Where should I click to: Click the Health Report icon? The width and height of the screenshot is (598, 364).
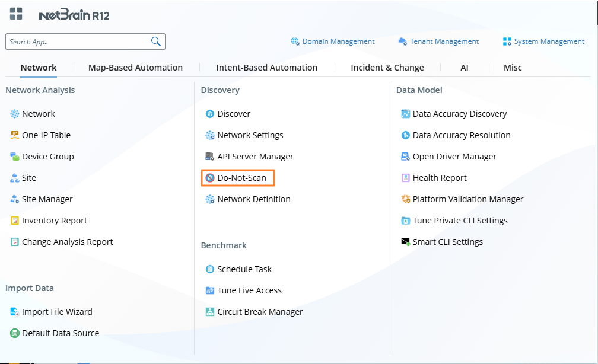406,178
